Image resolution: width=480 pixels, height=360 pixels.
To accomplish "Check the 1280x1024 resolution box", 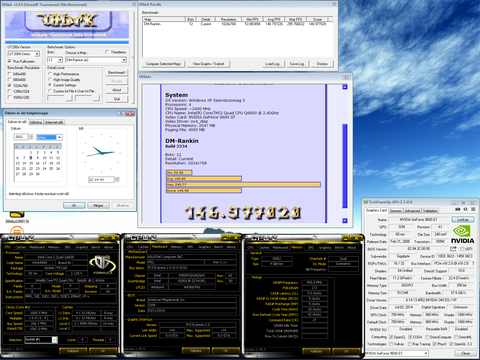I will click(x=10, y=91).
